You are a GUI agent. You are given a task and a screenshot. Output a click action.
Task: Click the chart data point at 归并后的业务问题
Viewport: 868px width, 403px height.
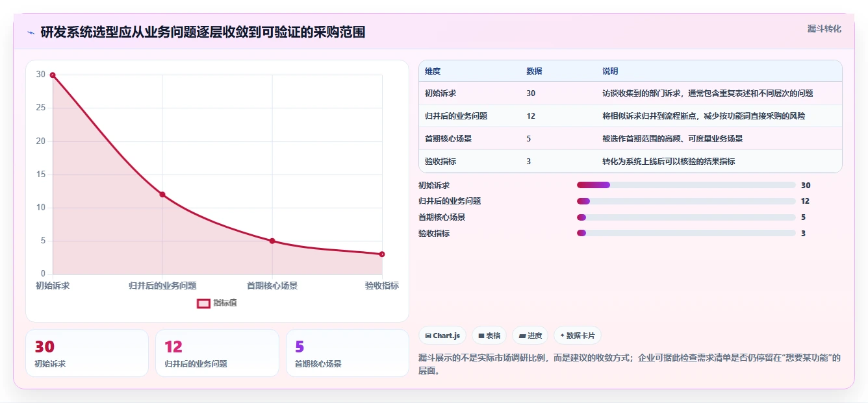coord(162,195)
